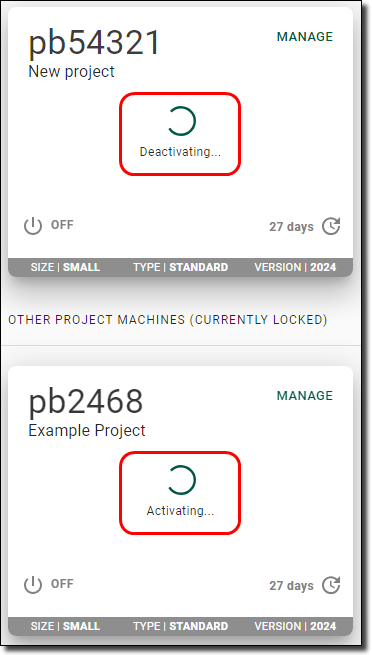This screenshot has height=655, width=372.
Task: Click the clock renew icon on pb2468
Action: 331,585
